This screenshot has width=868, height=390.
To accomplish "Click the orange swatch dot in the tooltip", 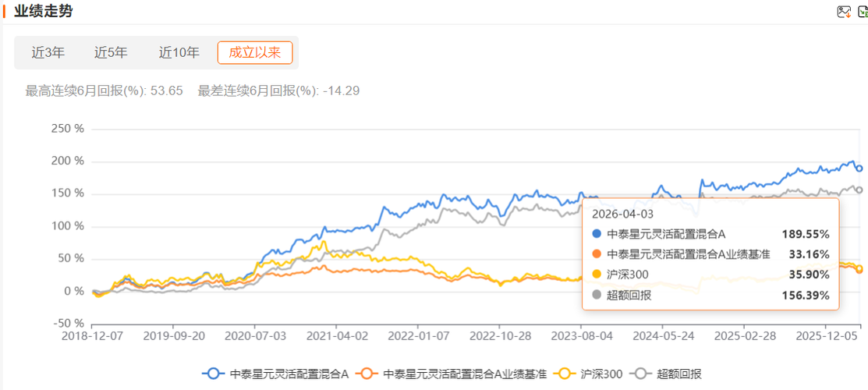I will pyautogui.click(x=597, y=253).
